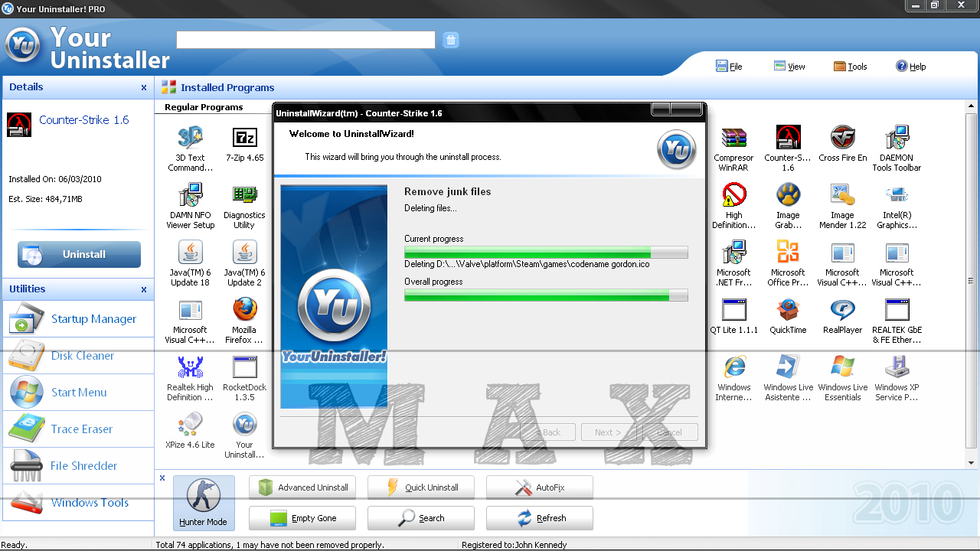Select REALTEK GbE & FE Ethernet icon
Screen dimensions: 980x551
pyautogui.click(x=897, y=310)
